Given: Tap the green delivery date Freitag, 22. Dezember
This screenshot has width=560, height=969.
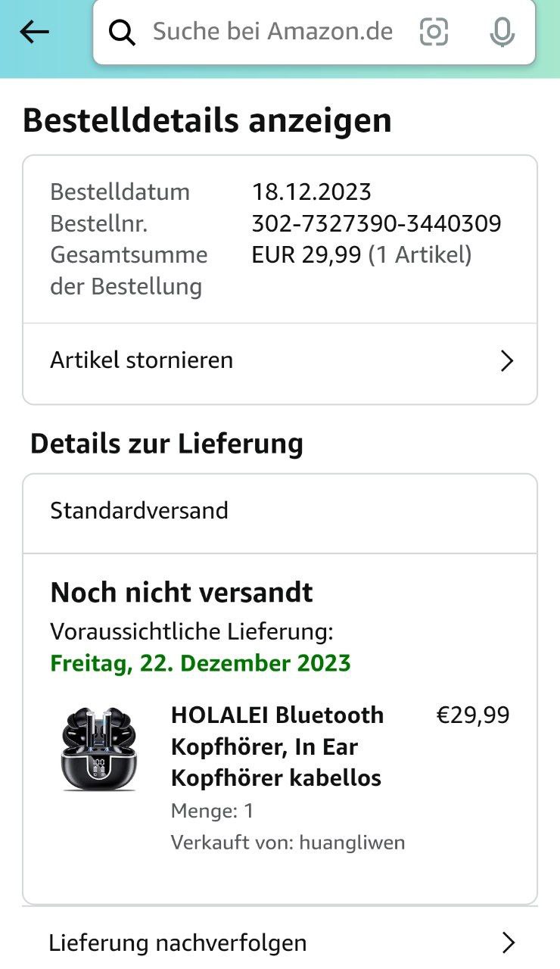Looking at the screenshot, I should tap(201, 664).
